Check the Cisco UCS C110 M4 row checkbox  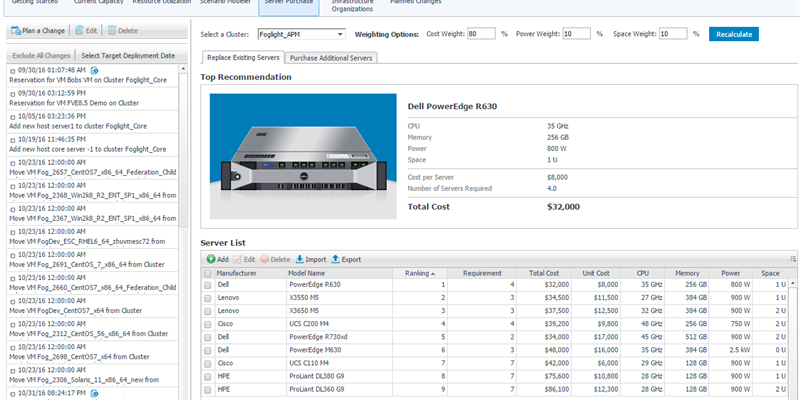tap(208, 364)
